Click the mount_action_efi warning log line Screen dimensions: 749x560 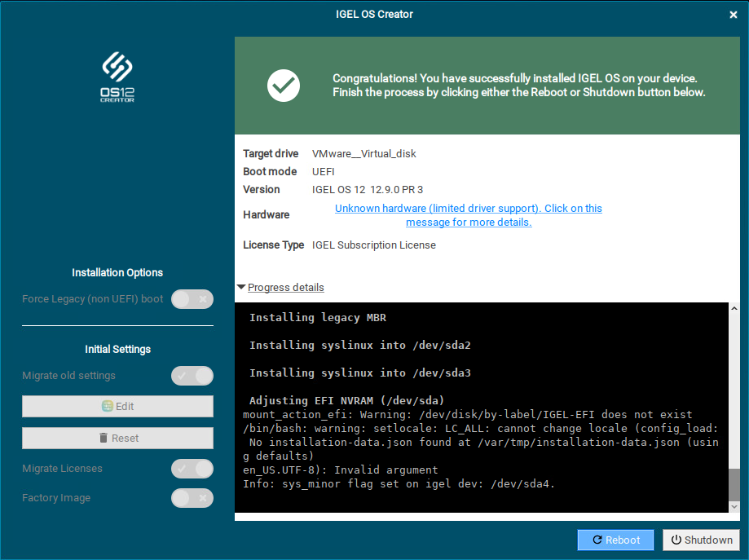point(467,414)
